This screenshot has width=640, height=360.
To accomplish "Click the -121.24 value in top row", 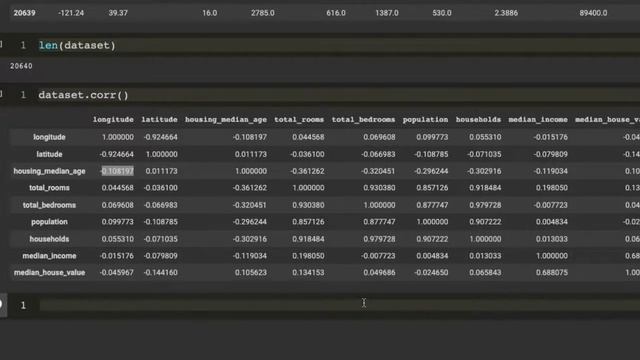I will point(71,13).
